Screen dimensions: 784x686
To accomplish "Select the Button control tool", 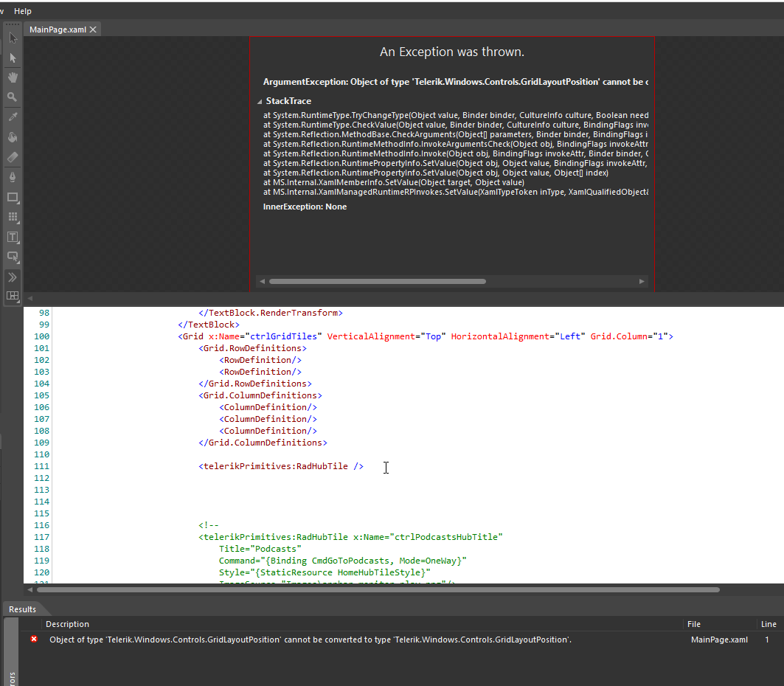I will tap(13, 257).
